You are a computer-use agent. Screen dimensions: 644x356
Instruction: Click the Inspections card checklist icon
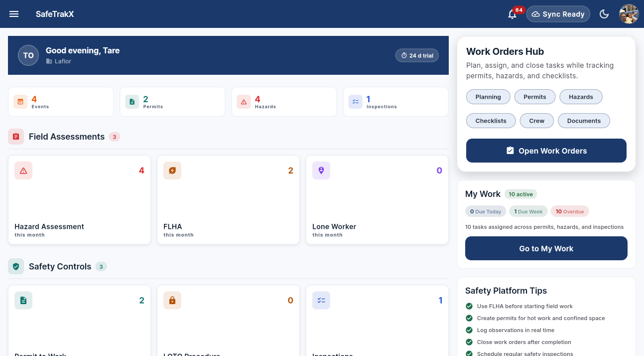(x=321, y=300)
